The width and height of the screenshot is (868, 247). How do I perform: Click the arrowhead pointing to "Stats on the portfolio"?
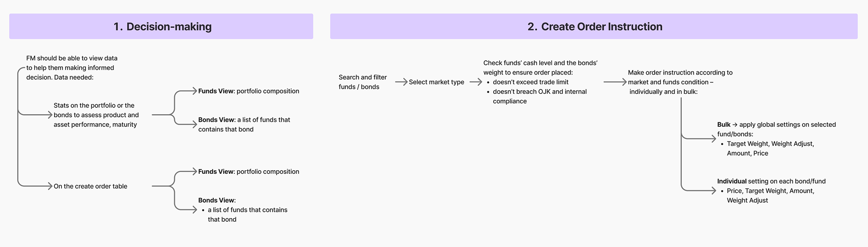49,115
